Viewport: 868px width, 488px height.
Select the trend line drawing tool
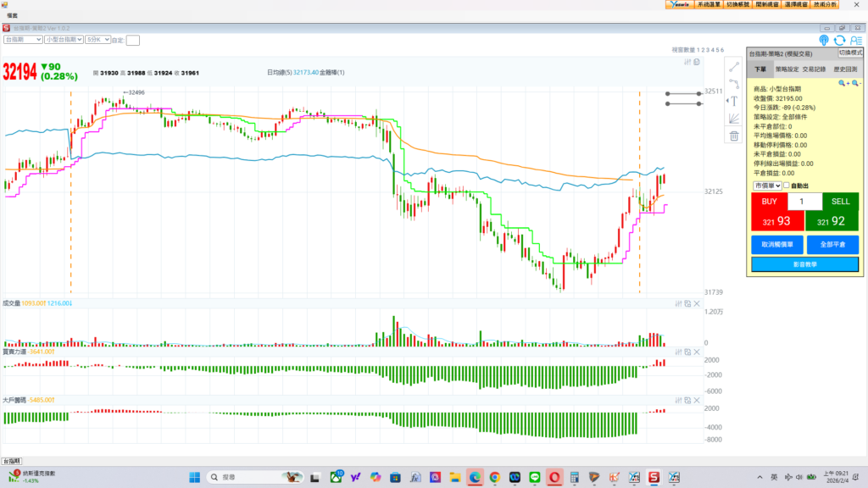tap(734, 67)
